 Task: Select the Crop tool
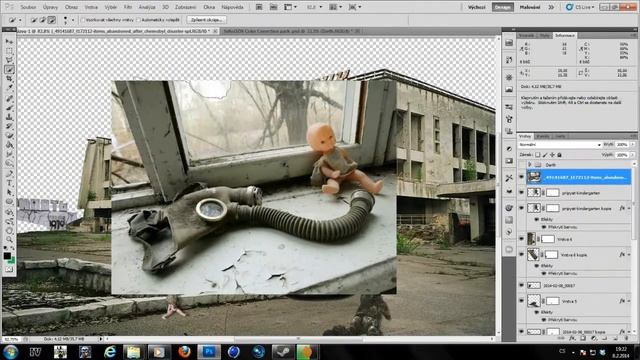tap(9, 79)
